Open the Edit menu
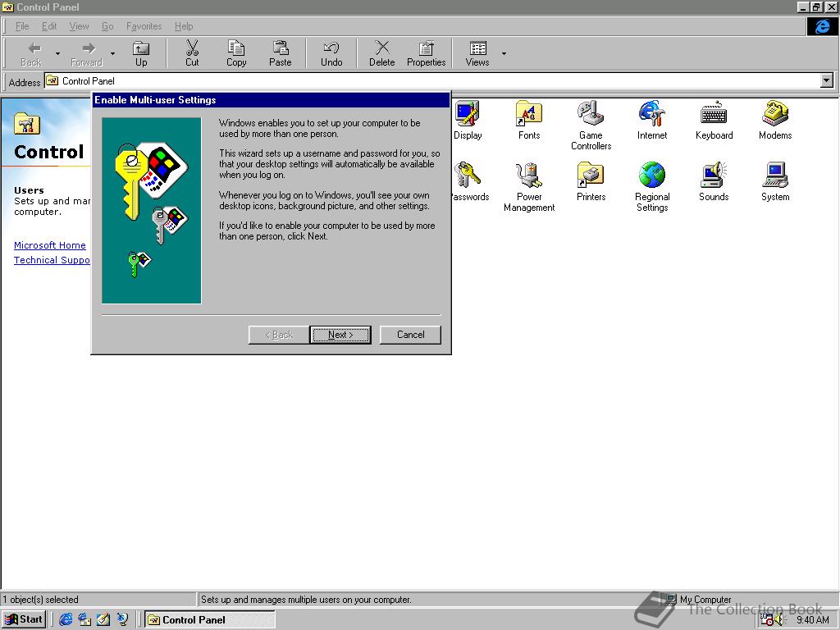The image size is (840, 630). coord(49,26)
